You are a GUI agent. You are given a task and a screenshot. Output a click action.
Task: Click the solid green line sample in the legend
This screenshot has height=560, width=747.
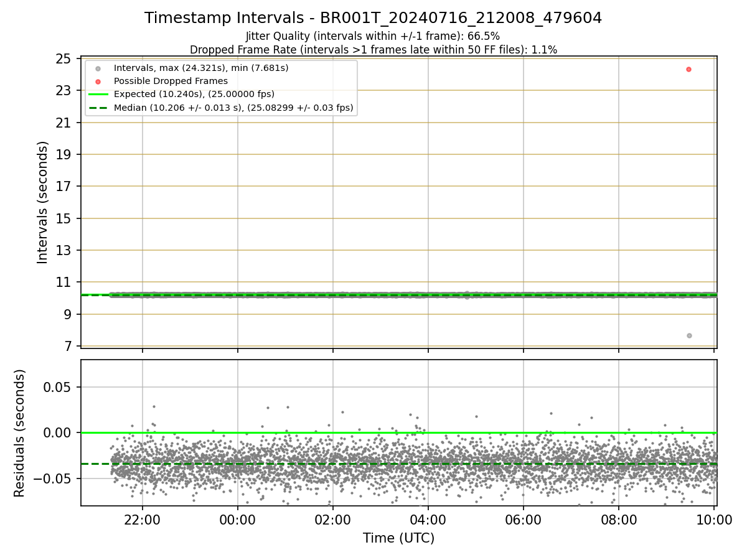(98, 95)
